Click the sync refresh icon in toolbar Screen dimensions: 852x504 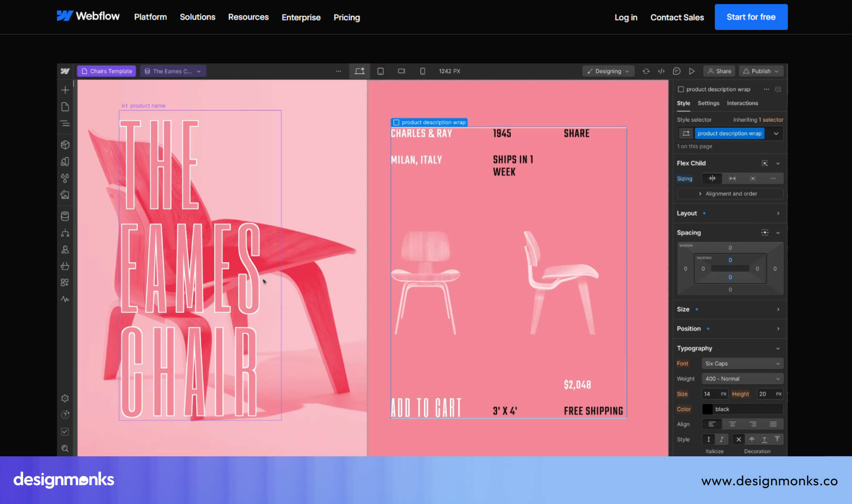coord(646,71)
